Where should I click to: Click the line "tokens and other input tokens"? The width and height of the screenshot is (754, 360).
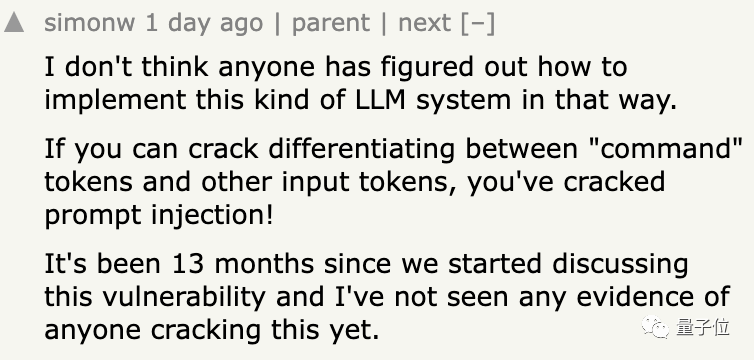355,182
